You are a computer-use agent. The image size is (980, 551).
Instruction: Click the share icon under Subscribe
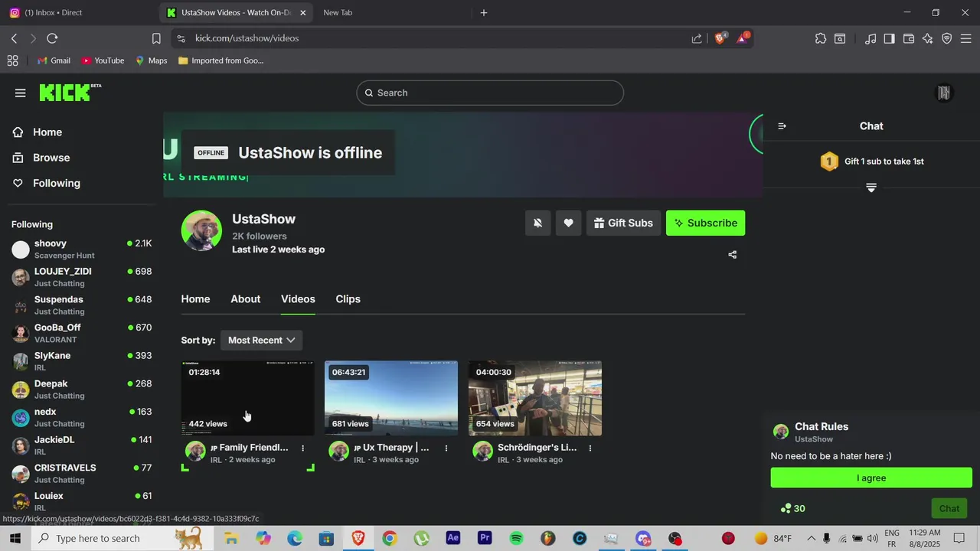[x=733, y=255]
